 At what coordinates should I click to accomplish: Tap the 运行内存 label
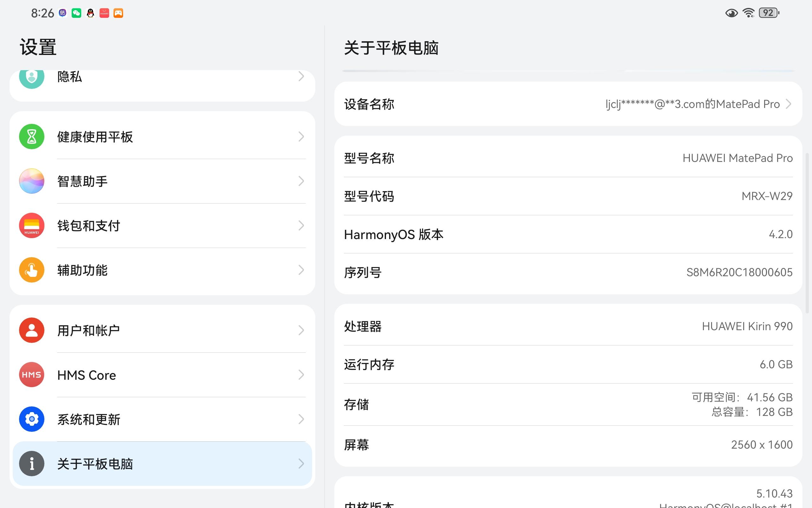tap(369, 364)
